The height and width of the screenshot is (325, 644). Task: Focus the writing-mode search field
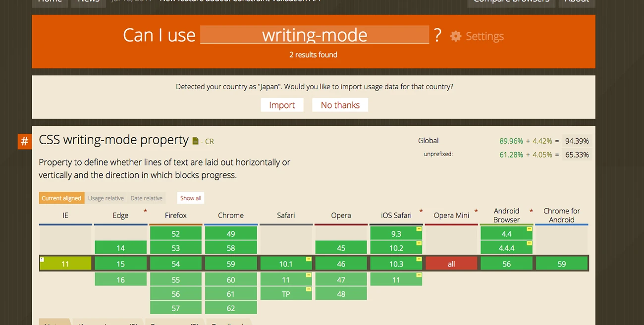(315, 35)
